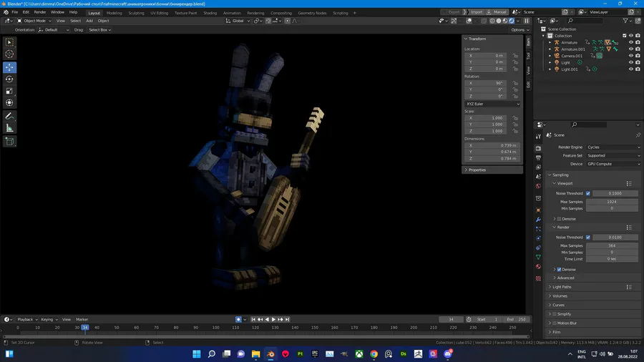Image resolution: width=644 pixels, height=362 pixels.
Task: Toggle viewport Noise Threshold checkbox
Action: point(588,193)
